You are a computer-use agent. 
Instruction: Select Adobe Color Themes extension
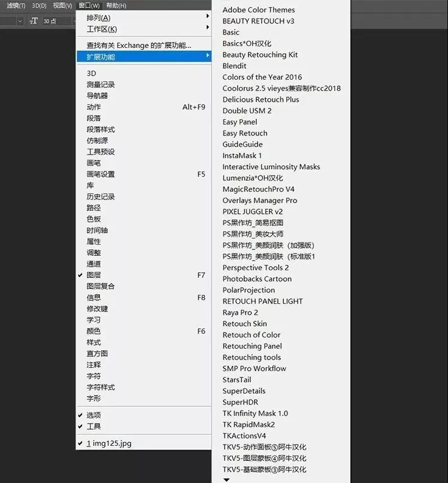pos(281,10)
